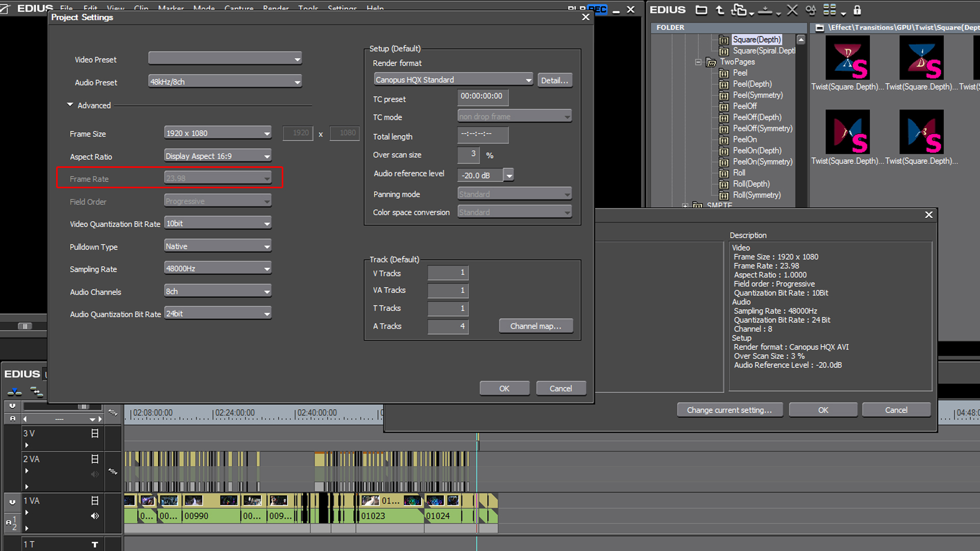Screen dimensions: 980x551
Task: Click the horizontal scrollbar handle left of dialog
Action: tap(24, 326)
